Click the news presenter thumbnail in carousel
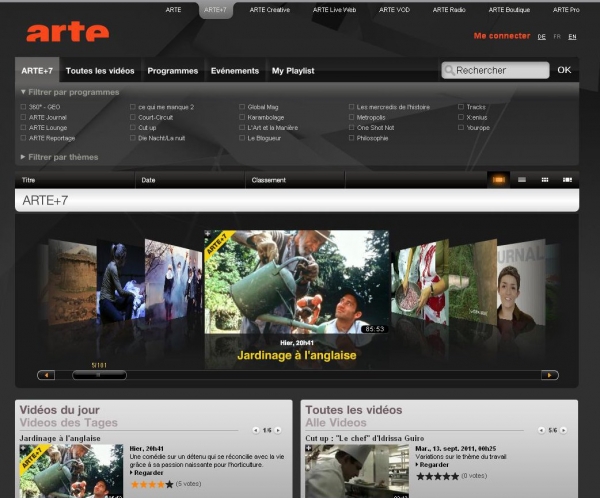Viewport: 600px width, 498px height. [x=521, y=283]
